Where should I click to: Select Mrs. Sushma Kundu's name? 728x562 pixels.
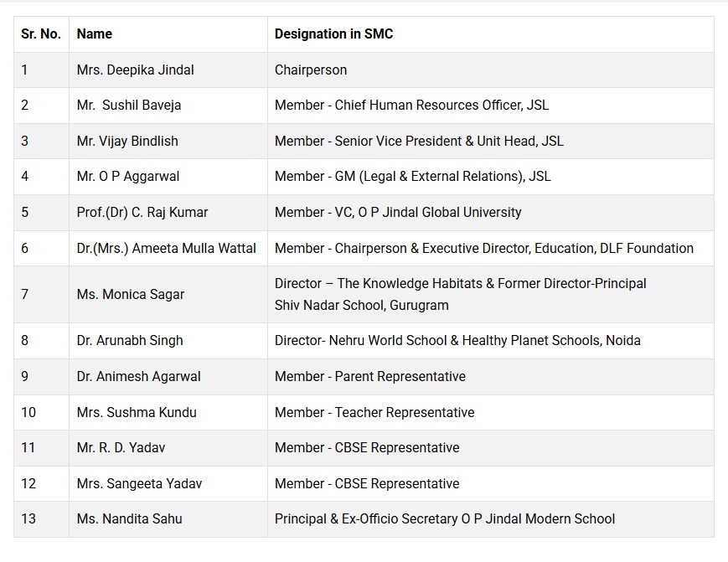tap(137, 412)
